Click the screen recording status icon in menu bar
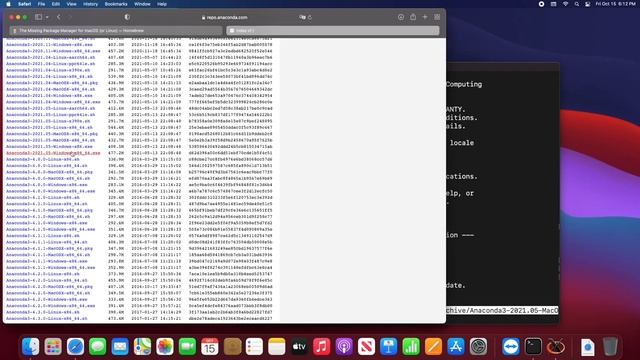Screen dimensions: 640x360 pyautogui.click(x=541, y=4)
